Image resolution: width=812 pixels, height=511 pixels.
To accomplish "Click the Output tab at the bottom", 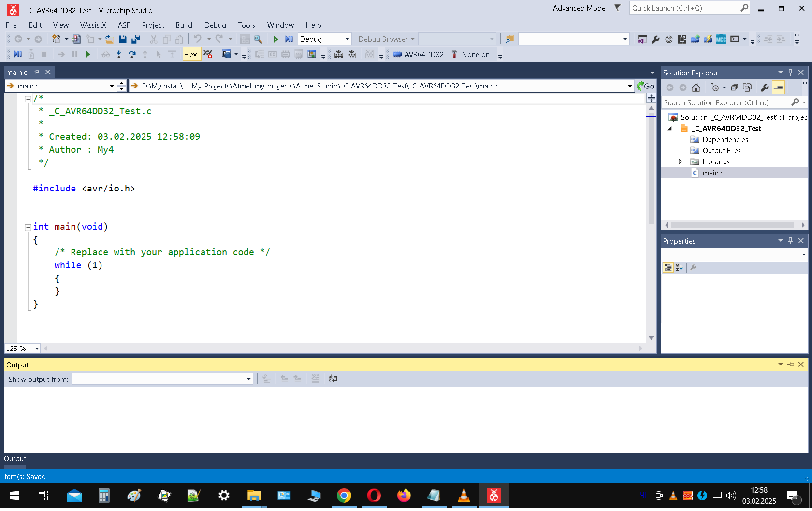I will [x=15, y=459].
